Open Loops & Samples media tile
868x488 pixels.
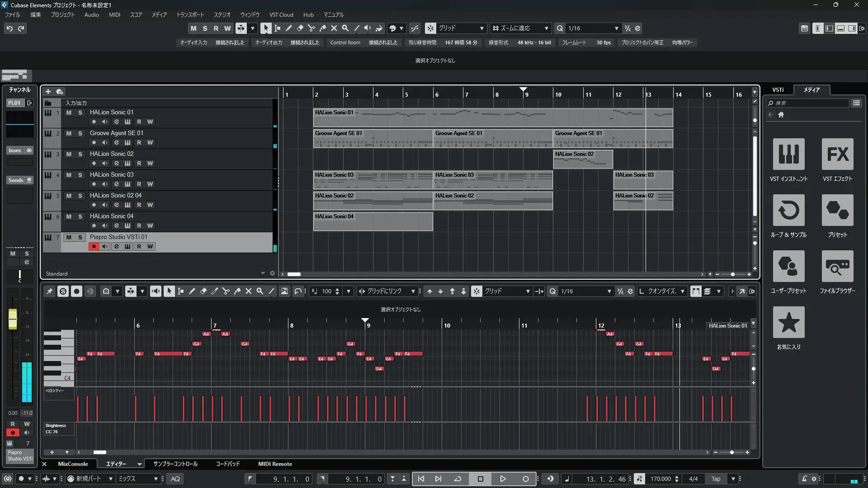[788, 210]
